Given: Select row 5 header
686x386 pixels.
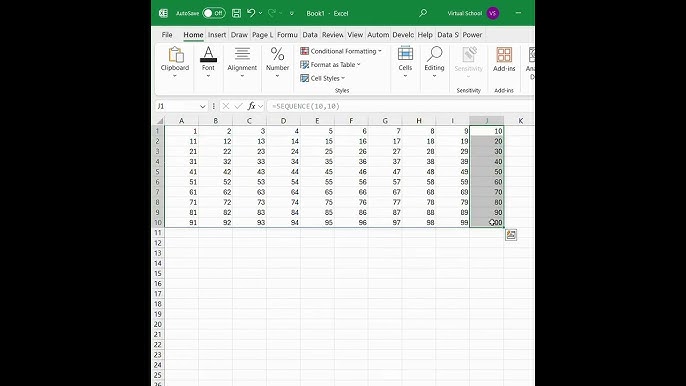Looking at the screenshot, I should tap(158, 172).
